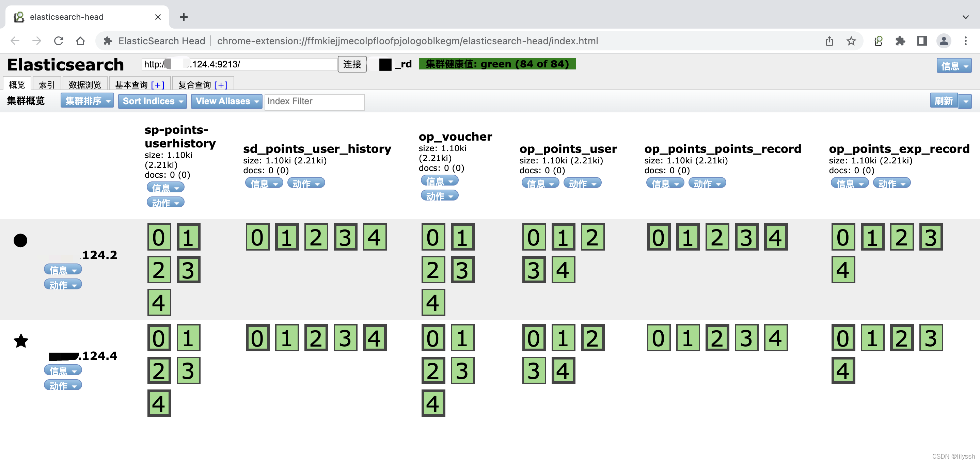The width and height of the screenshot is (980, 463).
Task: Click the green cluster health indicator
Action: tap(497, 64)
